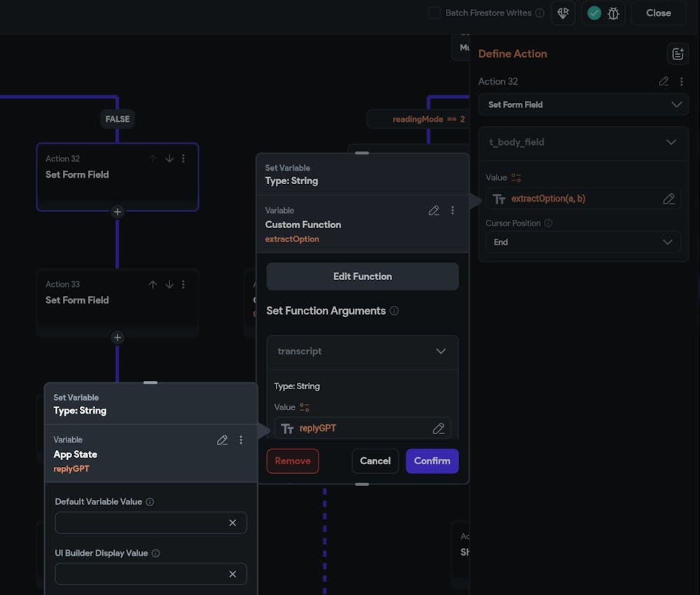Screen dimensions: 700x595
Task: Grab the top handle of custom function popup
Action: tap(362, 153)
